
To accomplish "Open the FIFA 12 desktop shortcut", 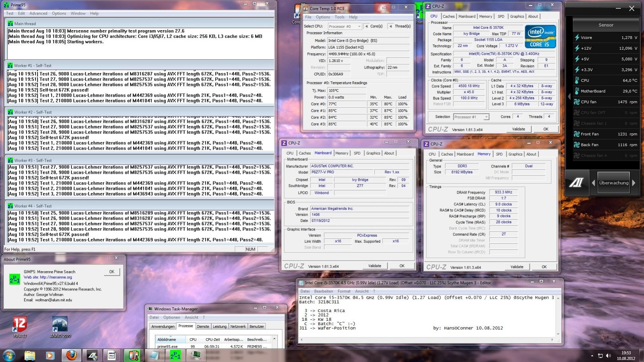I will click(x=20, y=327).
